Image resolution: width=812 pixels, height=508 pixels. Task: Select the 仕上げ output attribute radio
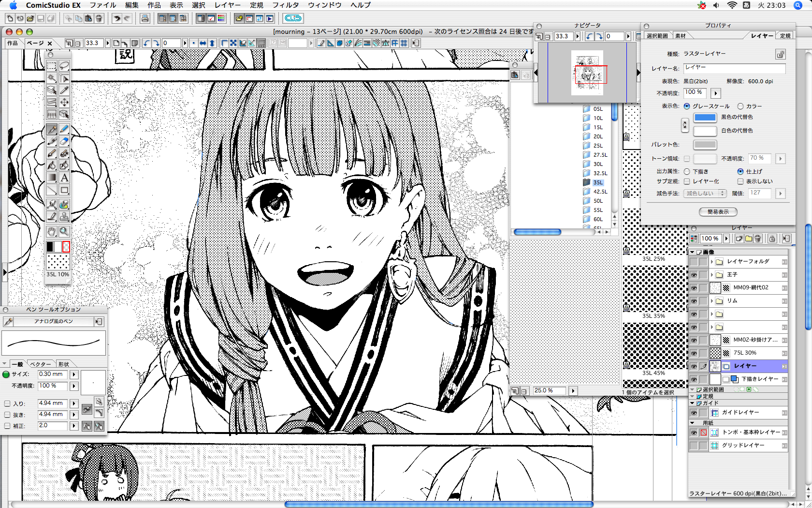pos(740,172)
